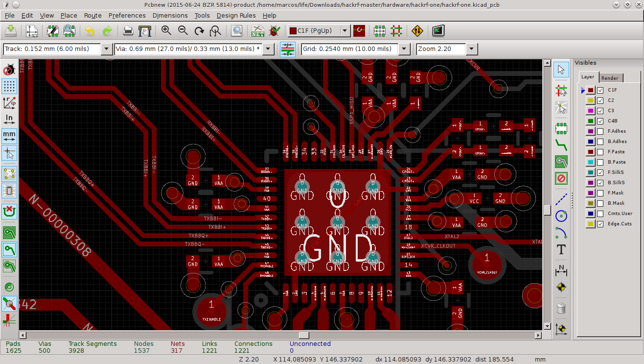Open the track width dropdown
Image resolution: width=644 pixels, height=364 pixels.
[106, 49]
